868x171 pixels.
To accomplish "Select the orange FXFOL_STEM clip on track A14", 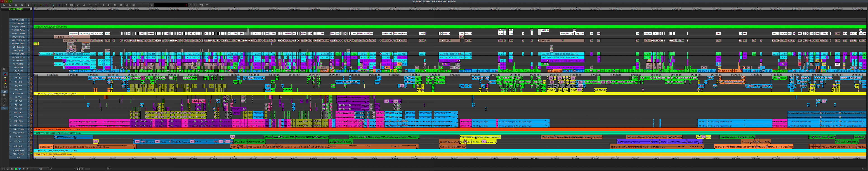I will [450, 129].
